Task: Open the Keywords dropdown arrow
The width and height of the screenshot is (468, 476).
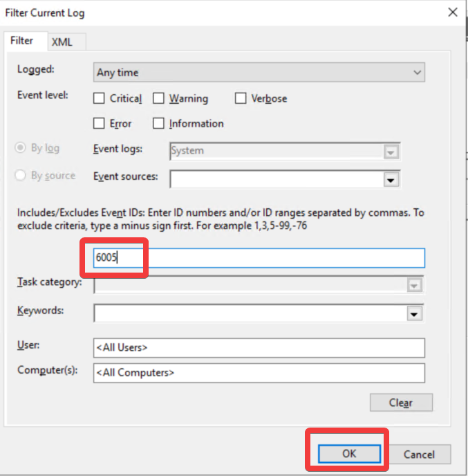Action: [414, 313]
